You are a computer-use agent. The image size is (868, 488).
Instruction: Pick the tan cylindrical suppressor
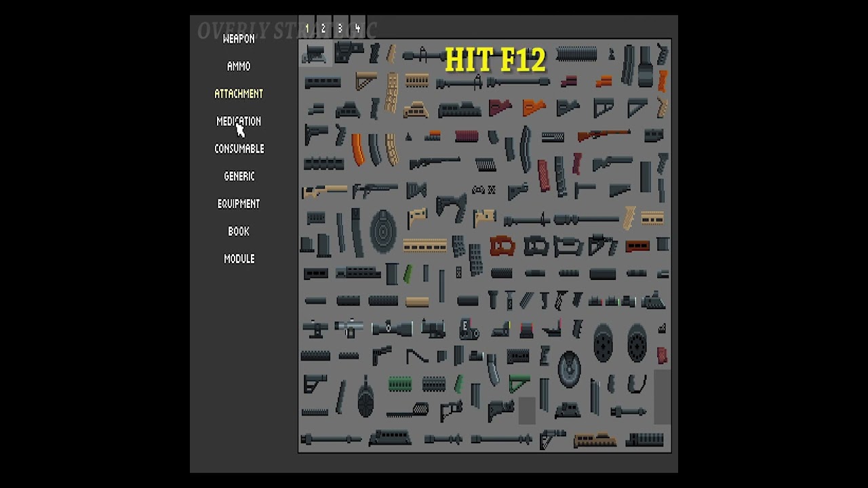coord(417,302)
